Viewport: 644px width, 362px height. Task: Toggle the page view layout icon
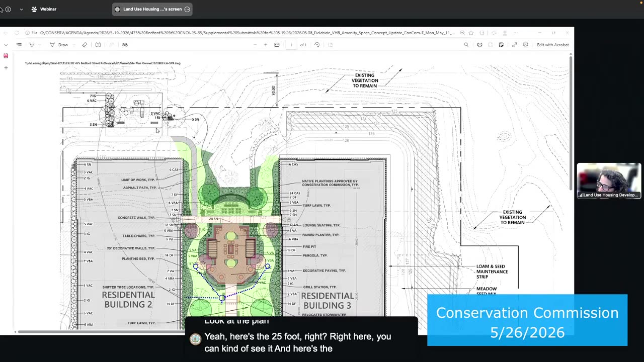point(98,45)
